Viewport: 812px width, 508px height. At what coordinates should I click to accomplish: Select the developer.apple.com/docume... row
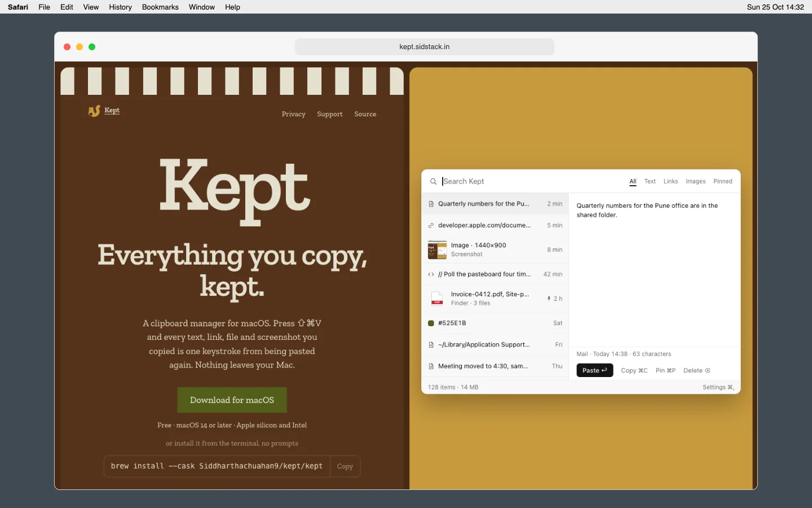point(495,225)
